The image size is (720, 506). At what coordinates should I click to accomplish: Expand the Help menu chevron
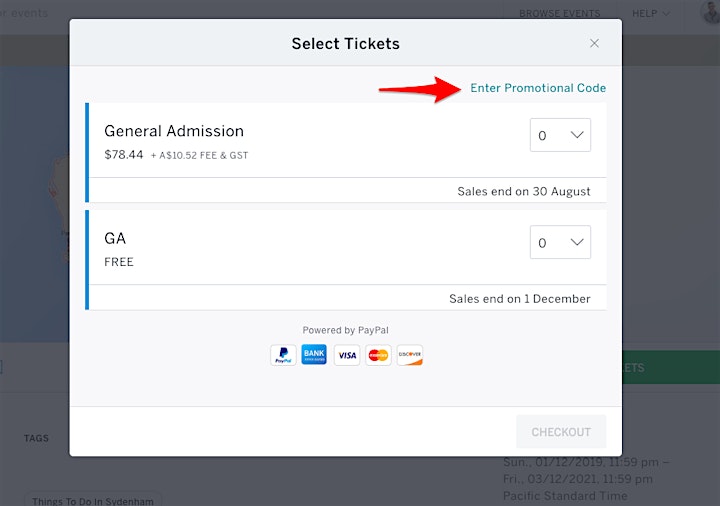pos(666,14)
